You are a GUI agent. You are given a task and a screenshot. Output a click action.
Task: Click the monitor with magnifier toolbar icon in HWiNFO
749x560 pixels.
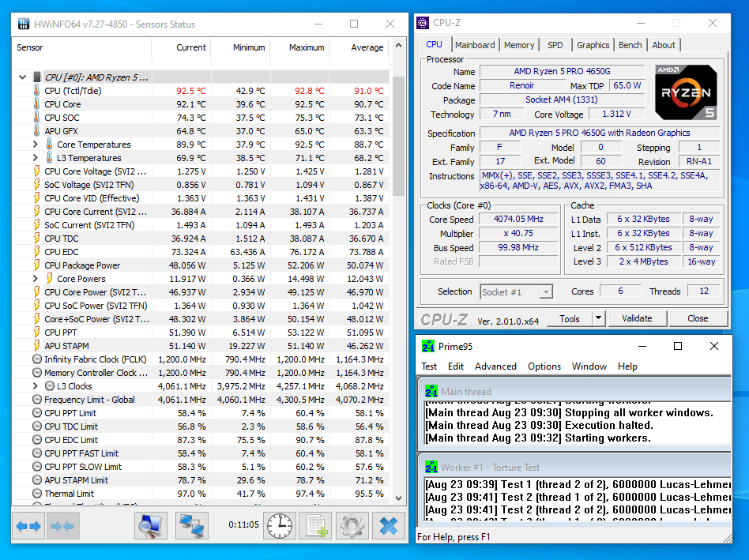[151, 525]
